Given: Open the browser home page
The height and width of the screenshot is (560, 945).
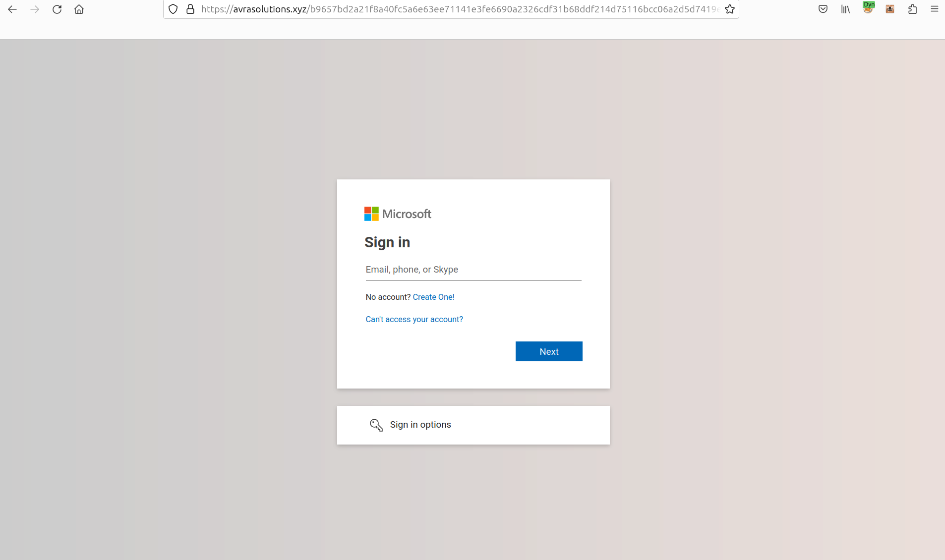Looking at the screenshot, I should [x=79, y=9].
